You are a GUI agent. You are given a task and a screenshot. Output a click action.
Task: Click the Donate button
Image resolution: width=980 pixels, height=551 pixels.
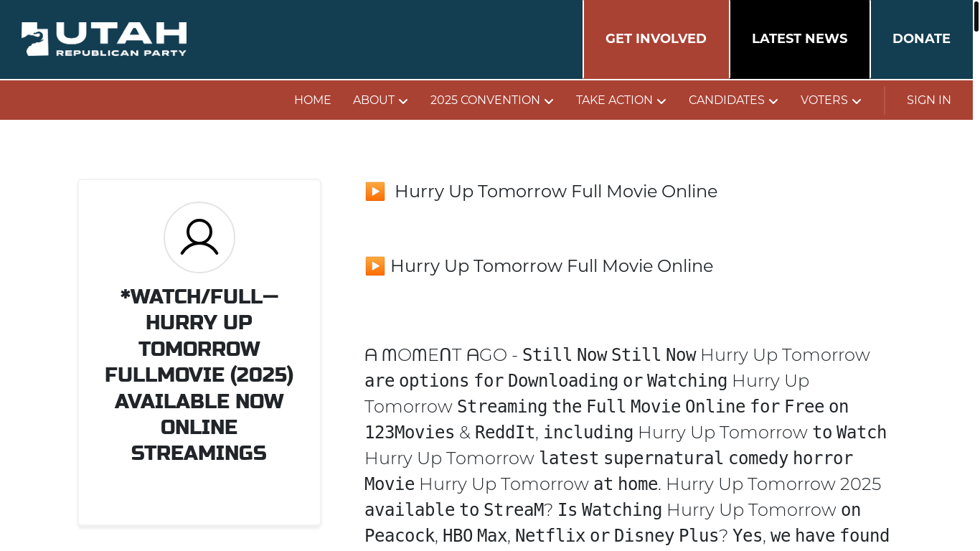point(921,39)
